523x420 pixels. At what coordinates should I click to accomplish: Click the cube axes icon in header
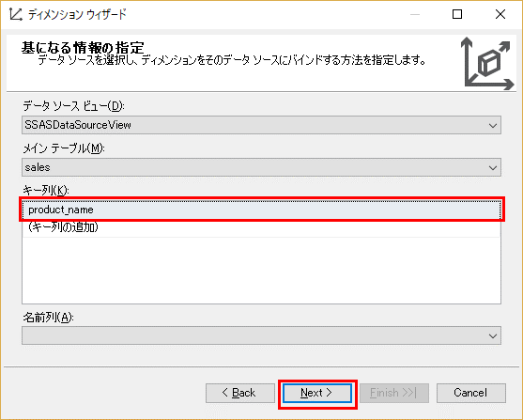point(487,64)
